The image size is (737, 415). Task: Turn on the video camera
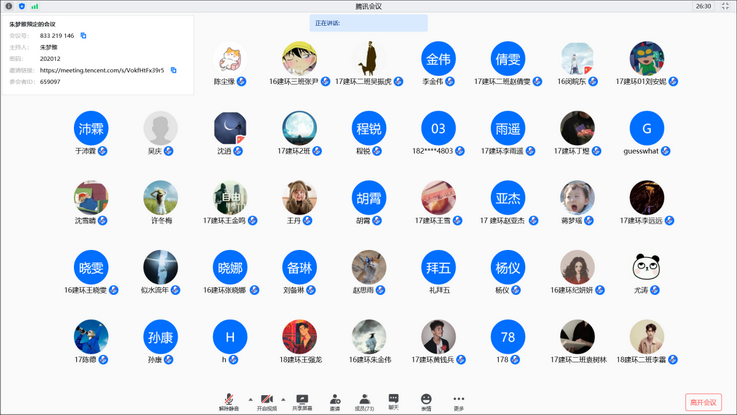click(267, 402)
